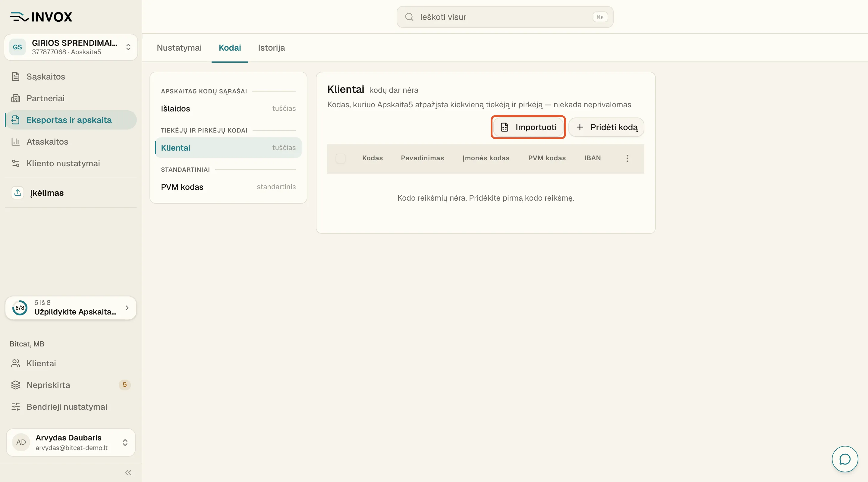Open the Užpildykite Apskaita onboarding chevron
Image resolution: width=868 pixels, height=482 pixels.
(127, 308)
